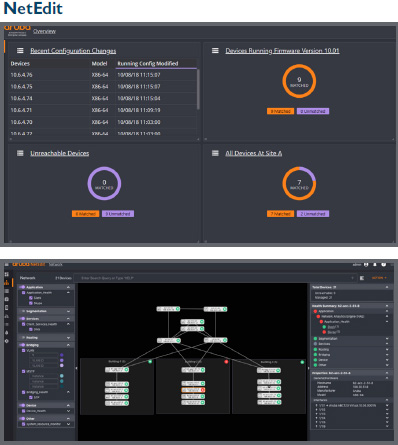Open the Overview tab in top dashboard
The width and height of the screenshot is (398, 445).
click(44, 31)
